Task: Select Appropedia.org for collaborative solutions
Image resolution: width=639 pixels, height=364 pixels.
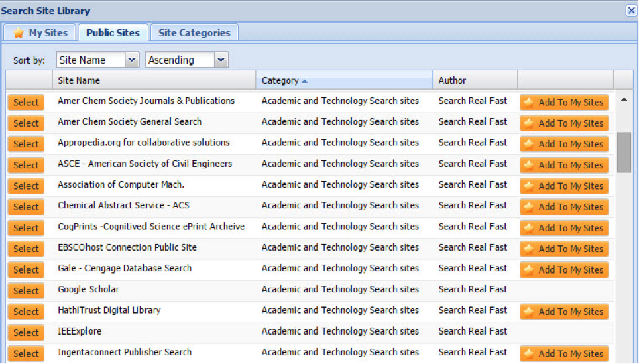Action: [x=25, y=144]
